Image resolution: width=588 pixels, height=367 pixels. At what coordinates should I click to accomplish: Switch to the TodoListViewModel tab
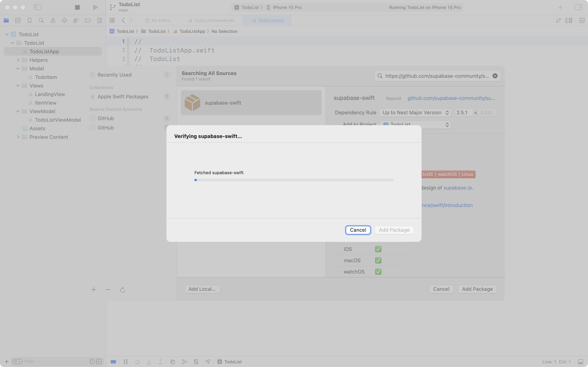(214, 20)
